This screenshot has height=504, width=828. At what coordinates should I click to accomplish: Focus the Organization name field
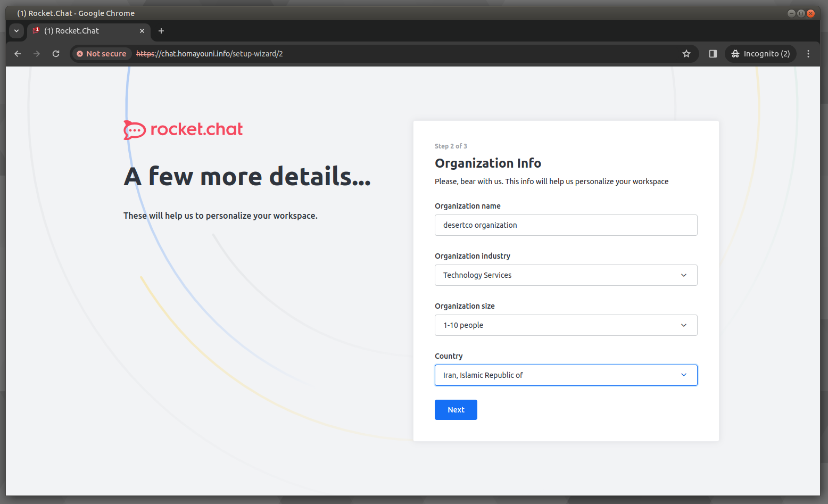(566, 225)
